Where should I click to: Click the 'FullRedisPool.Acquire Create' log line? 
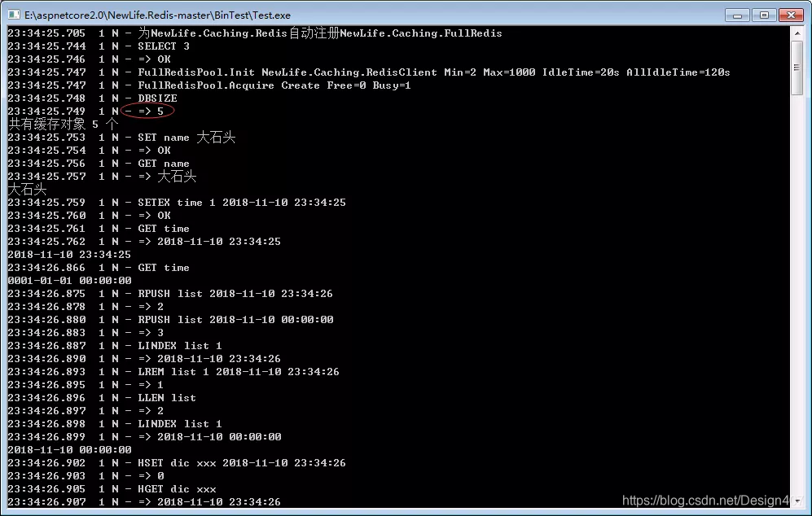tap(209, 85)
